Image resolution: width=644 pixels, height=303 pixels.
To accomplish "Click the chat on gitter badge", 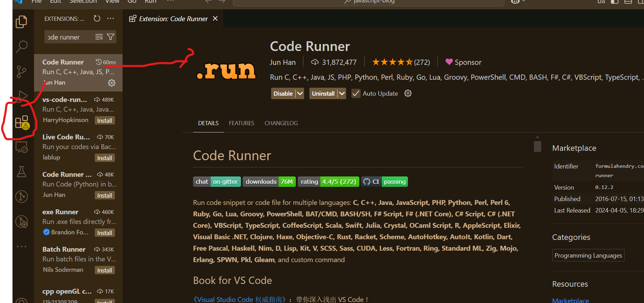I will click(x=217, y=182).
